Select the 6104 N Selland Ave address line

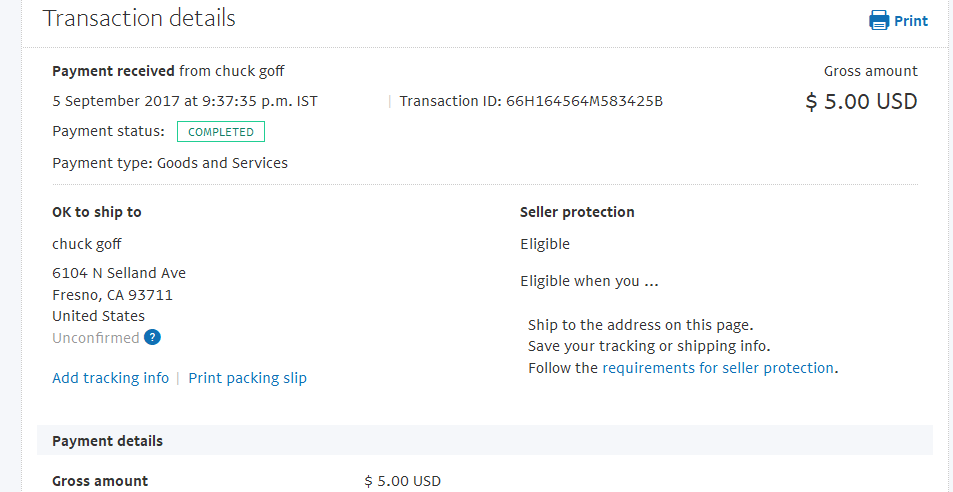pyautogui.click(x=119, y=273)
